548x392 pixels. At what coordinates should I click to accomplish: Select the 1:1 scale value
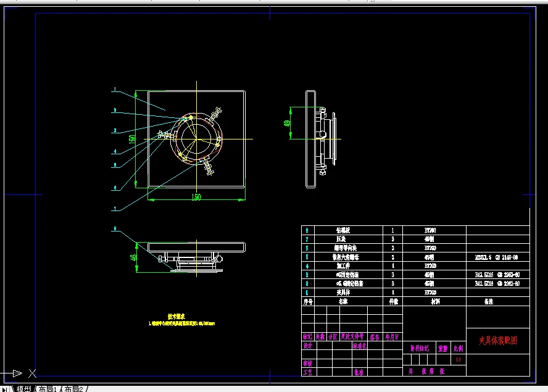(458, 360)
